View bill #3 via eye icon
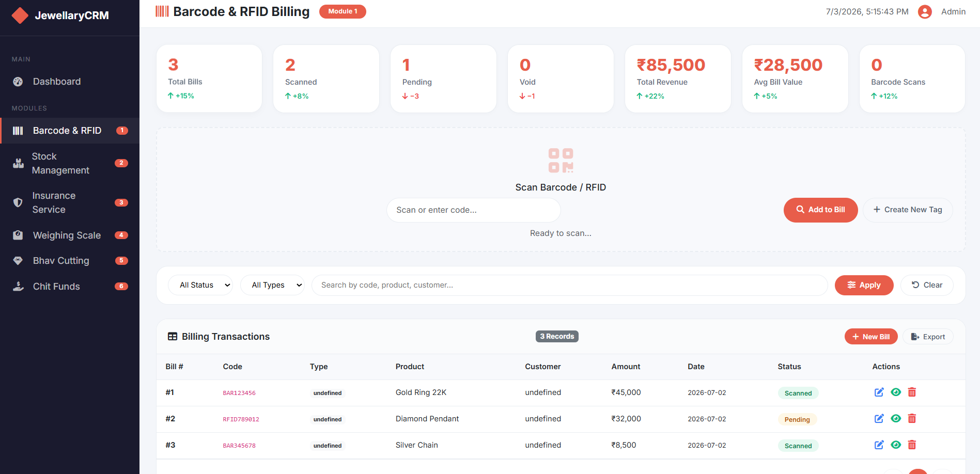This screenshot has height=474, width=980. [x=896, y=445]
